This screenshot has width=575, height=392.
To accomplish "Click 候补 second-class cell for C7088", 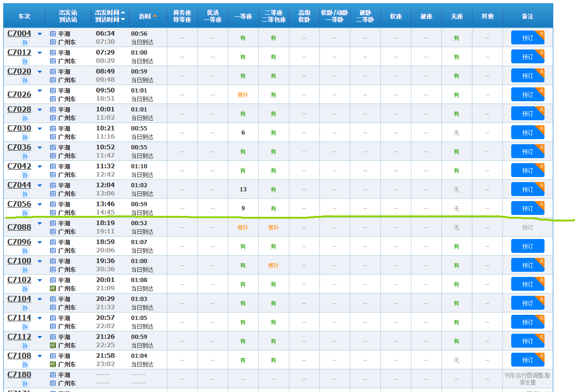I will pos(274,227).
